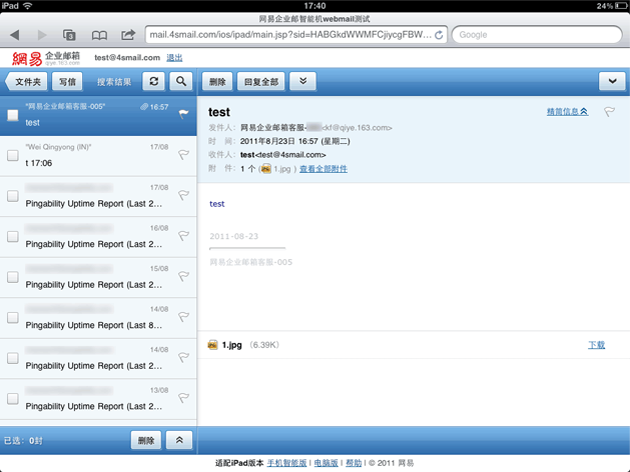Click 搜索结果 search results label

(114, 82)
